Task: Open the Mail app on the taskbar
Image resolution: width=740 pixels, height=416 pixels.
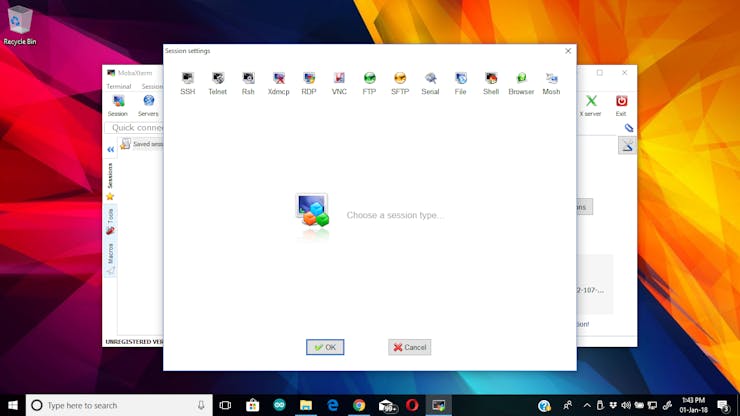Action: (387, 405)
